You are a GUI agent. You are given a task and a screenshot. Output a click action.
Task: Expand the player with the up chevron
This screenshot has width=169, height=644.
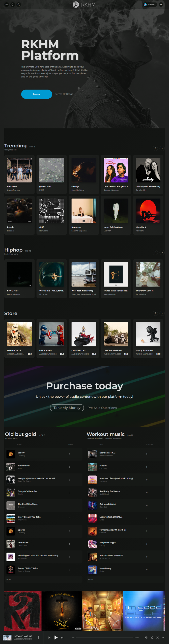click(x=163, y=637)
